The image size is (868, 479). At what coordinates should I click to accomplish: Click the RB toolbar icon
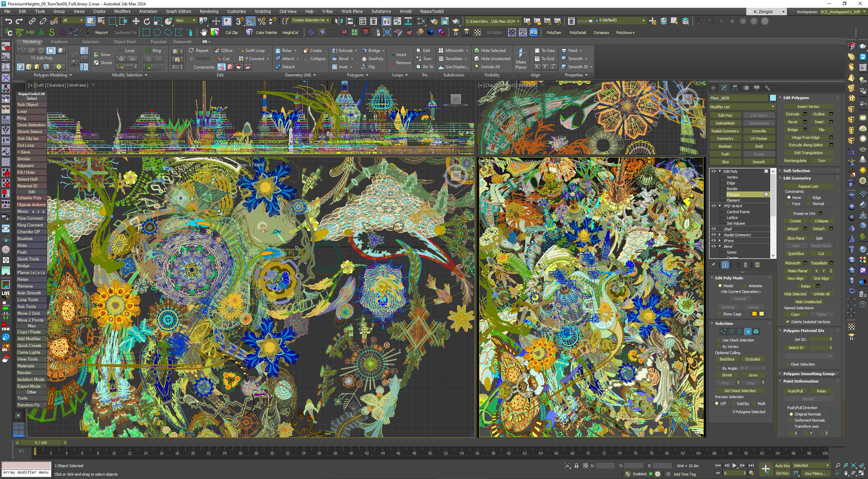(x=533, y=32)
